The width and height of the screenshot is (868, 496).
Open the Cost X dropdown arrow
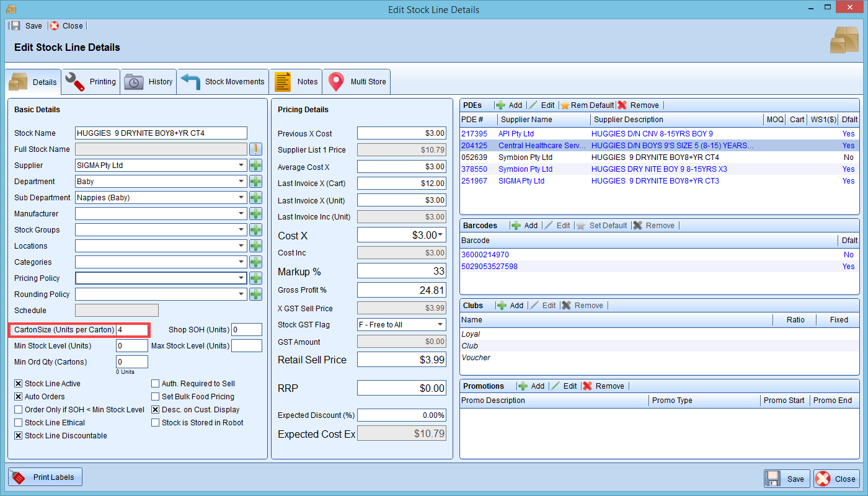click(441, 235)
